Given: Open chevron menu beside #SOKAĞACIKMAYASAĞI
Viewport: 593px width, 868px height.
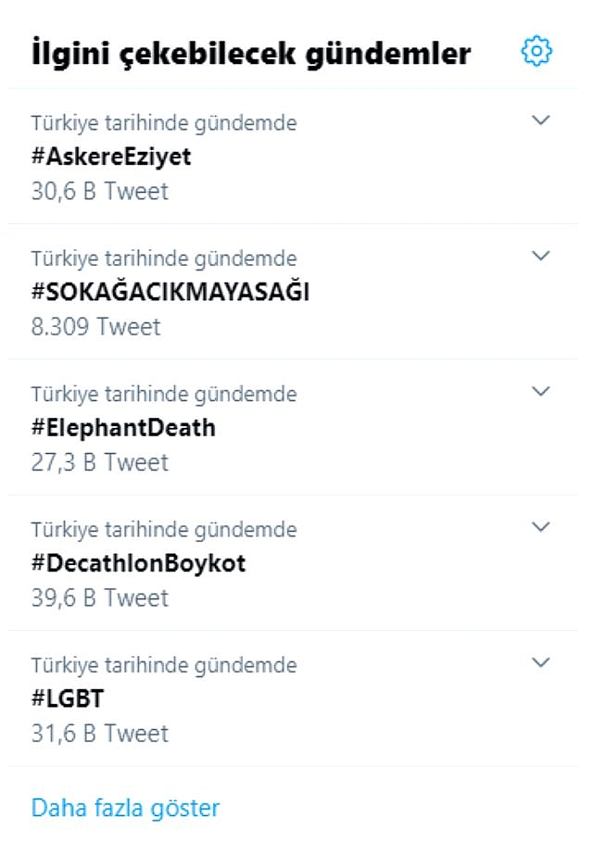Looking at the screenshot, I should (541, 256).
